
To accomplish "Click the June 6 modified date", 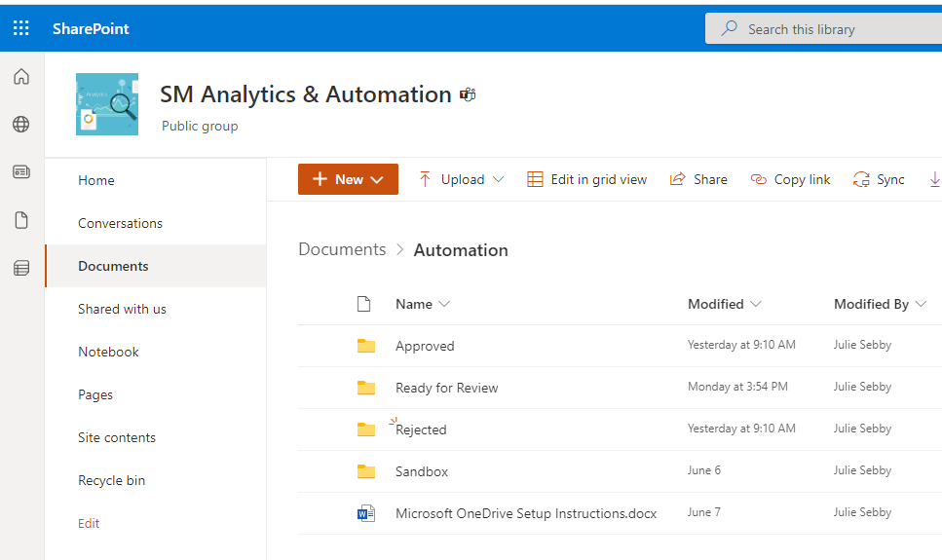I will coord(704,469).
